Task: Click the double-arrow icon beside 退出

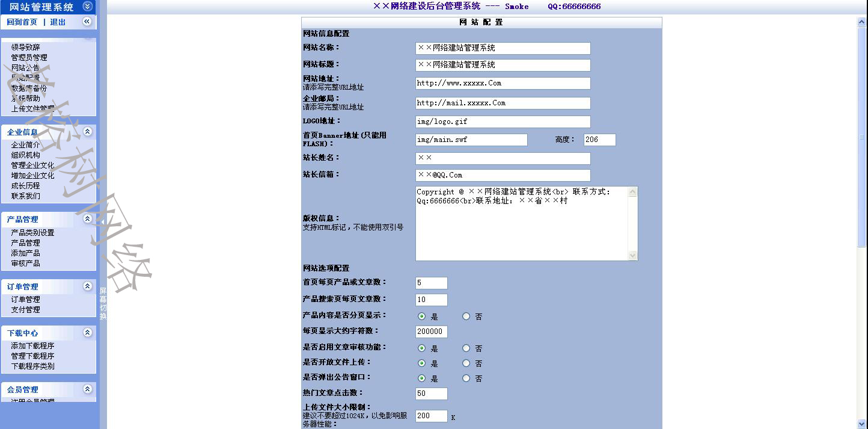Action: [87, 22]
